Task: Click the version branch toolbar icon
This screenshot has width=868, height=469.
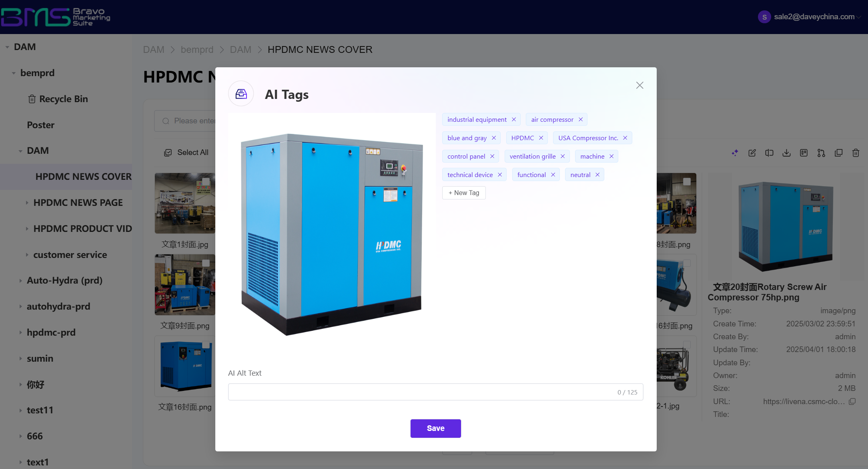Action: (x=821, y=153)
